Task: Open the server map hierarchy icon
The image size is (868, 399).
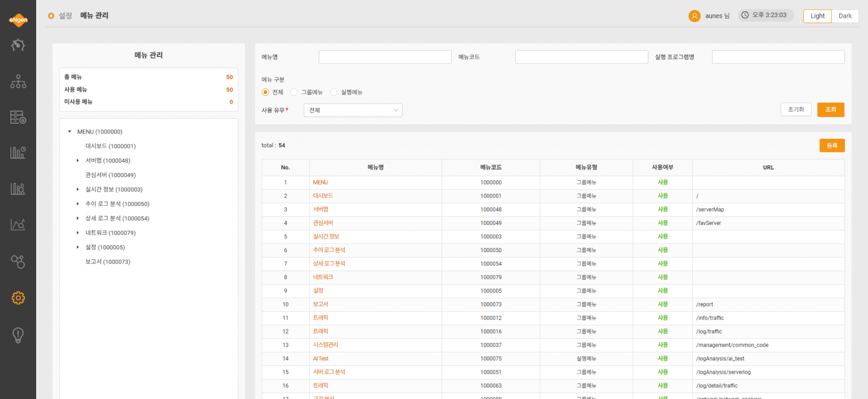Action: [x=18, y=81]
